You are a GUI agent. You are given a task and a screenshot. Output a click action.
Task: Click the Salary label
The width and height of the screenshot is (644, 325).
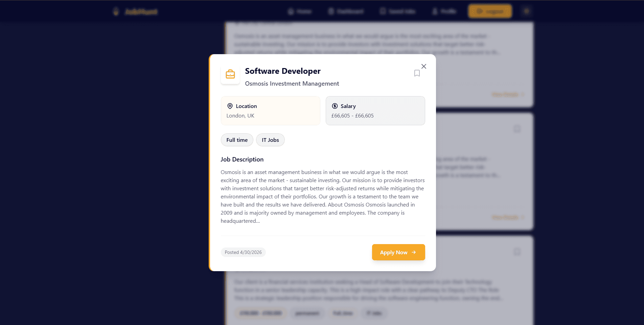click(x=348, y=106)
